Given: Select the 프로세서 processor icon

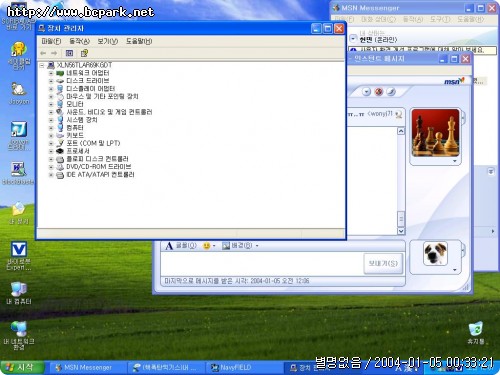Looking at the screenshot, I should (60, 151).
